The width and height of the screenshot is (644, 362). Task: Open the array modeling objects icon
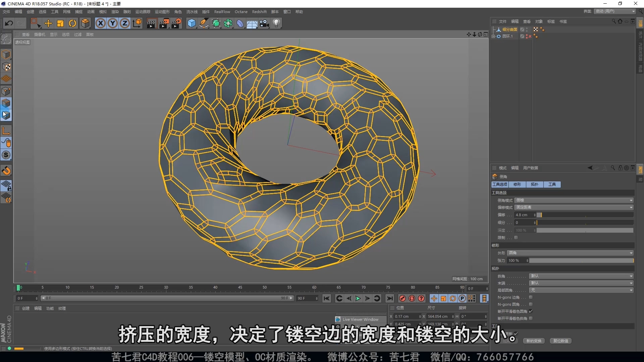tap(228, 23)
